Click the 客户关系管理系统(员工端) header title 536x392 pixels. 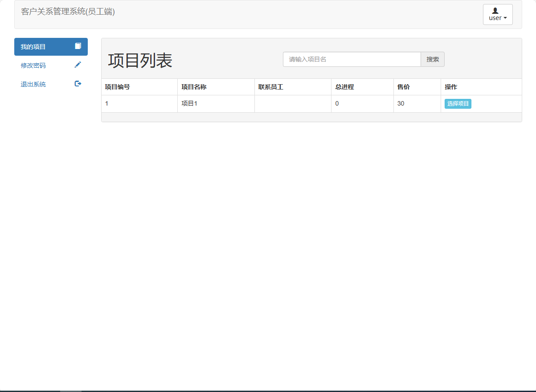tap(68, 12)
